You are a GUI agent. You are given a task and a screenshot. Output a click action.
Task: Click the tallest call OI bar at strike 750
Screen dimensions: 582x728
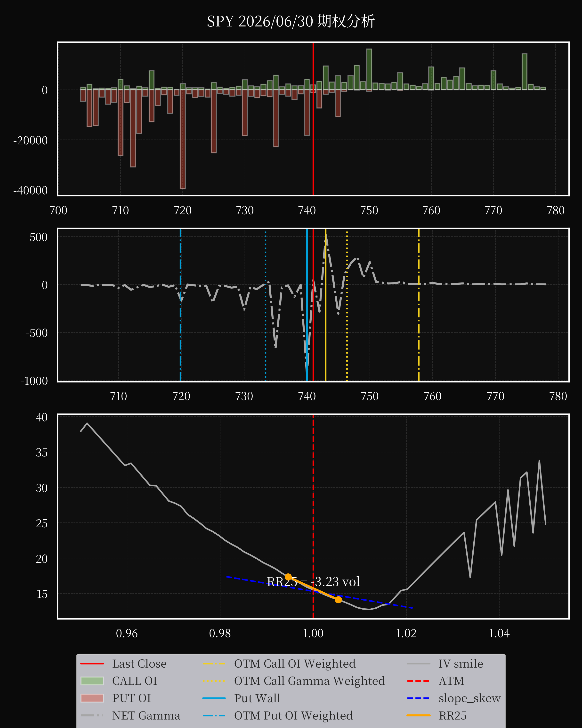[369, 69]
